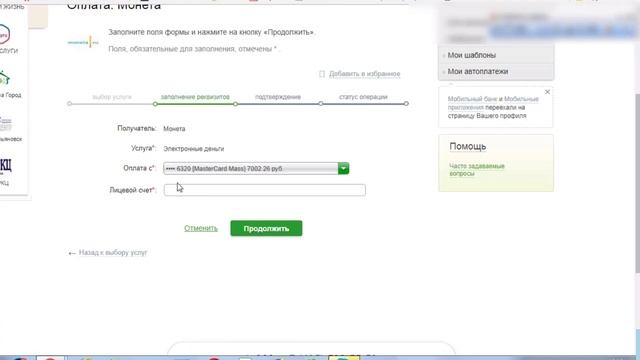The image size is (640, 360).
Task: Expand the Мои автоплатежи section
Action: point(478,71)
